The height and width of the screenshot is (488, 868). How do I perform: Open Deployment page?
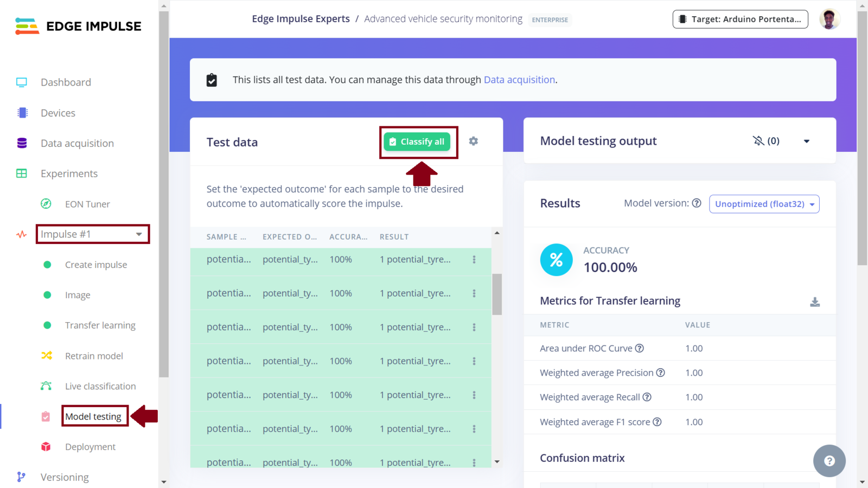point(90,447)
